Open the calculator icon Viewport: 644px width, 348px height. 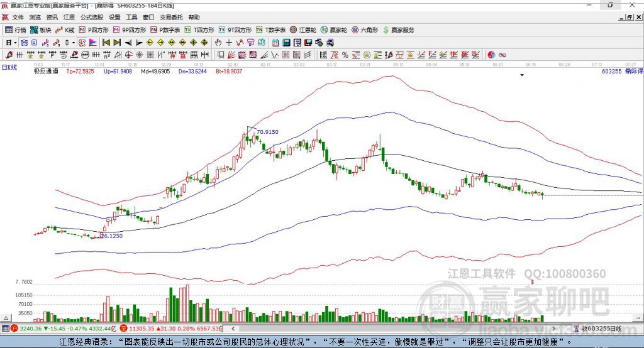pos(287,43)
